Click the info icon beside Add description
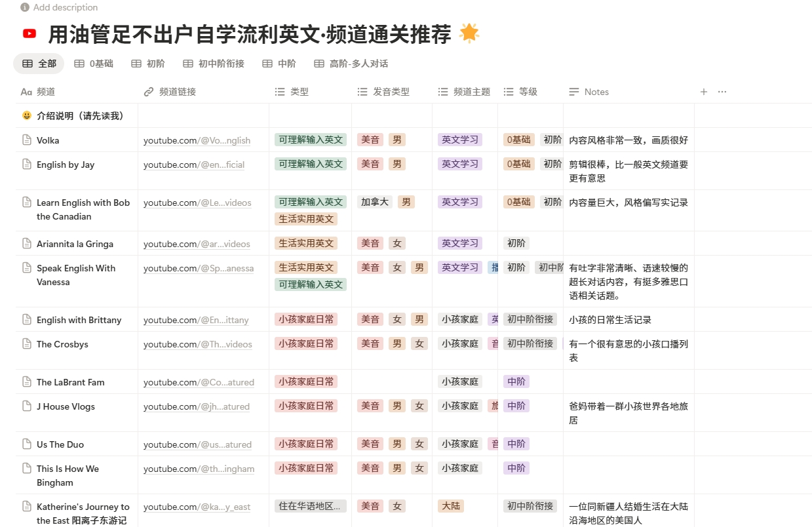812x527 pixels. (25, 7)
